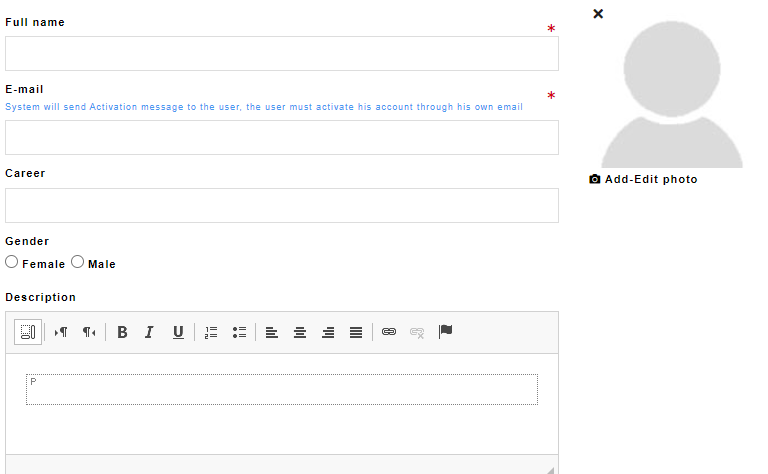Toggle the show blocks toolbar button

[28, 332]
